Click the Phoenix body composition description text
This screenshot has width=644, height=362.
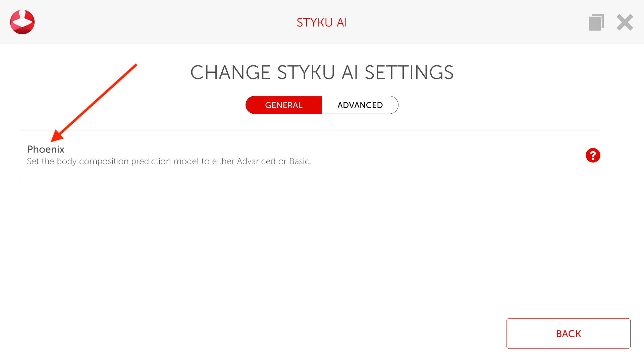169,162
